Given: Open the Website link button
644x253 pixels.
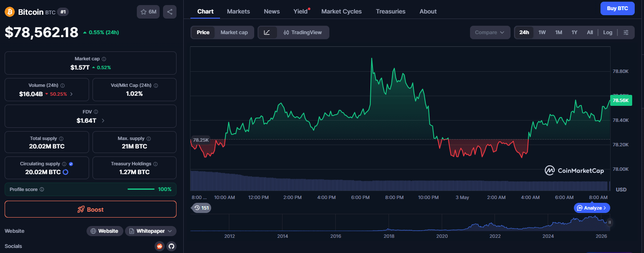Looking at the screenshot, I should (105, 231).
